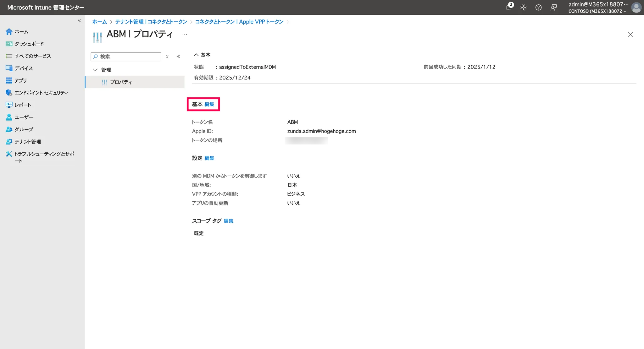Click the ユーザー person icon
Image resolution: width=644 pixels, height=349 pixels.
(x=9, y=117)
